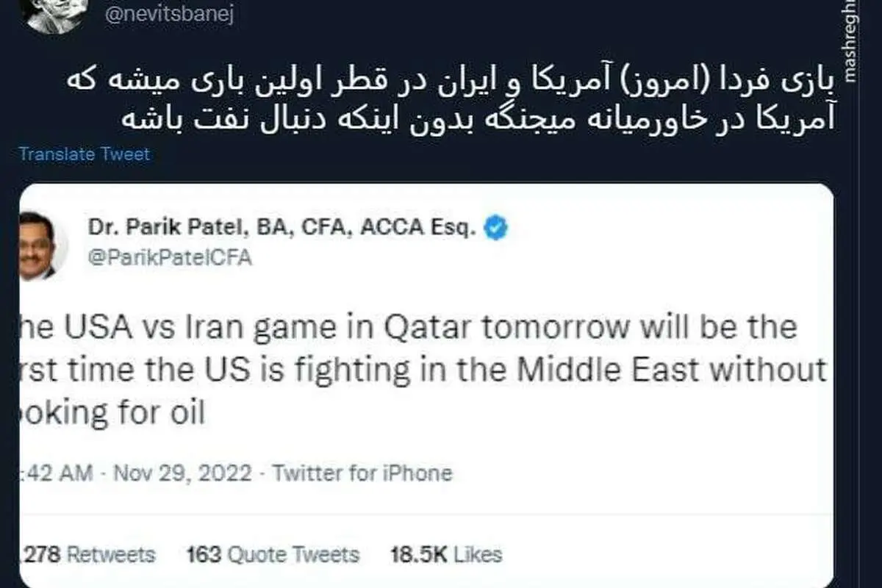Image resolution: width=882 pixels, height=588 pixels.
Task: Open the @ParikPatelCFA handle
Action: point(170,258)
